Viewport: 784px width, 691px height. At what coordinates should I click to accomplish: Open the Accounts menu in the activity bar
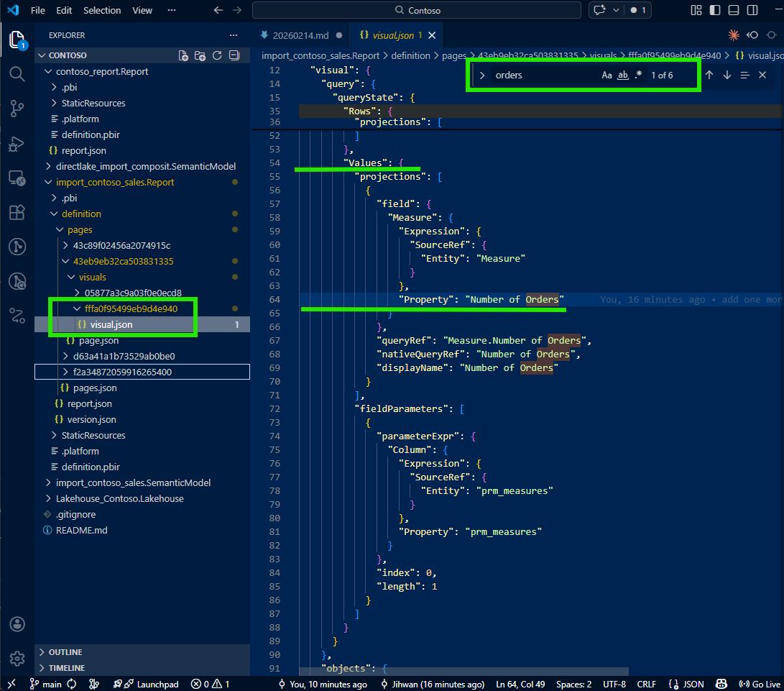pyautogui.click(x=17, y=624)
